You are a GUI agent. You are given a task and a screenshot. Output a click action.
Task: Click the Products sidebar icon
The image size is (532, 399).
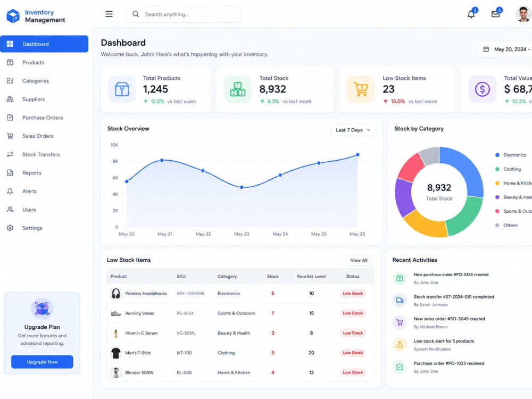tap(10, 62)
